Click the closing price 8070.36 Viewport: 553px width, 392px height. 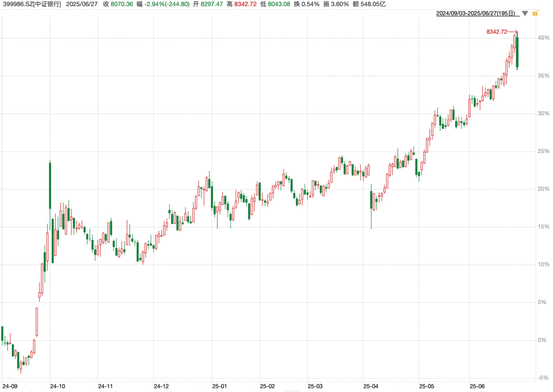click(x=122, y=4)
